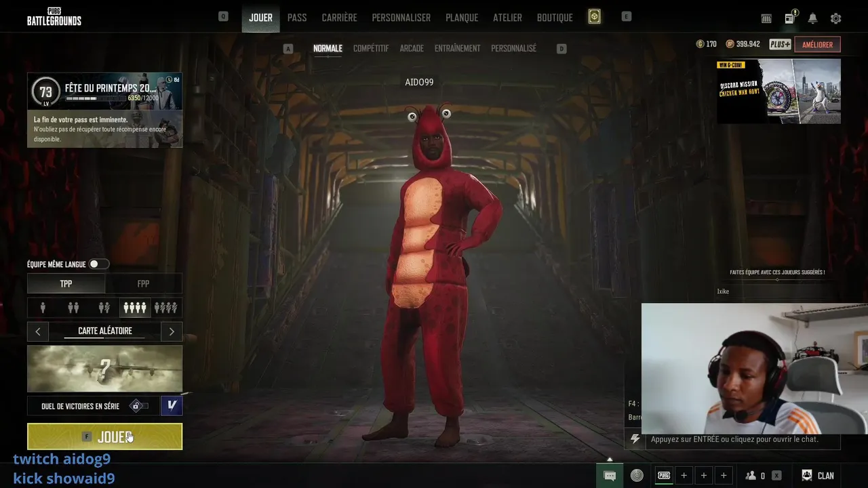
Task: Select one-man duo mode icon
Action: tap(104, 308)
